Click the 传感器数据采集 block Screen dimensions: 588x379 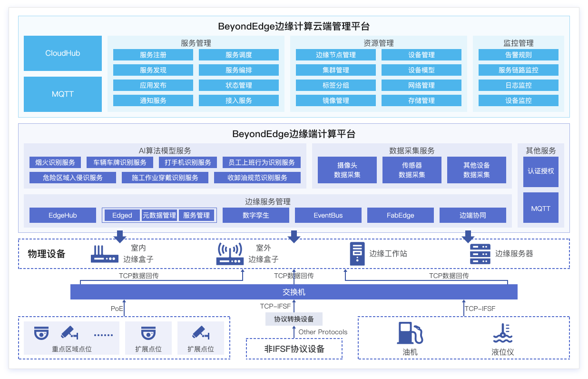tap(412, 170)
